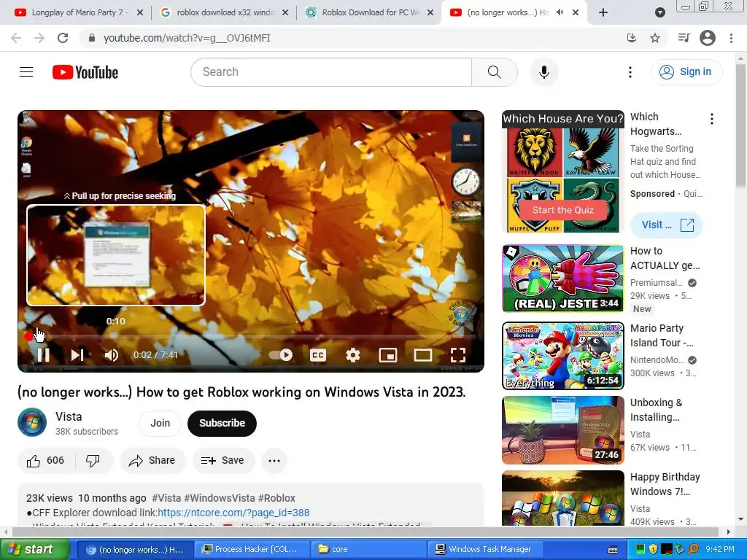
Task: Click the #Vista hashtag
Action: pos(166,498)
